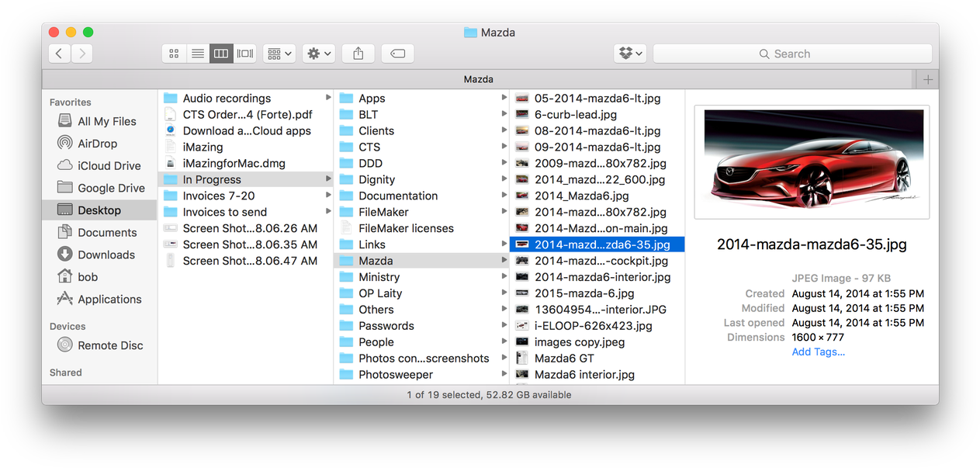
Task: Switch to Cover Flow view
Action: 245,54
